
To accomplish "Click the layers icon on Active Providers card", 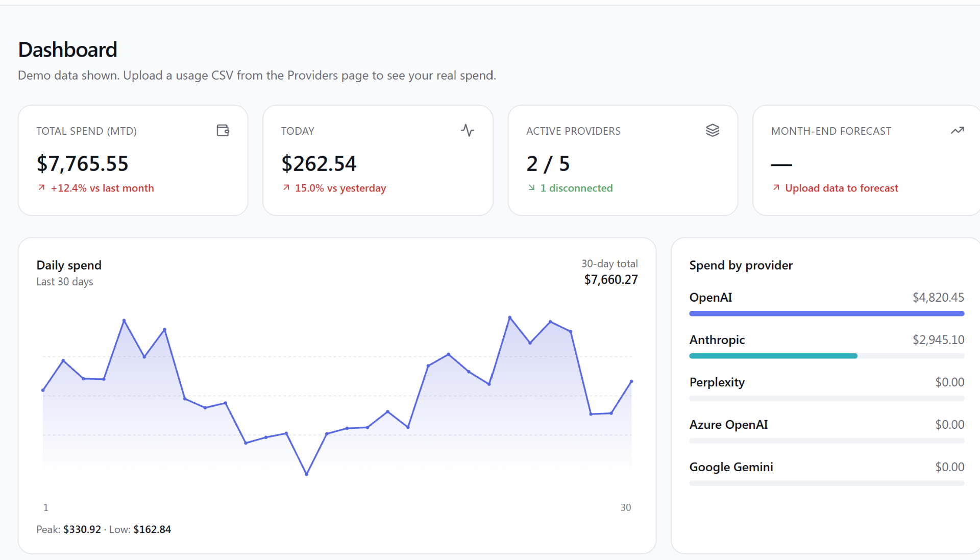I will tap(713, 131).
